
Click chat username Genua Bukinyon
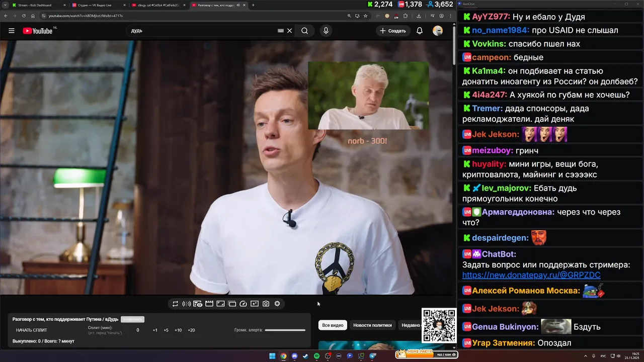505,327
